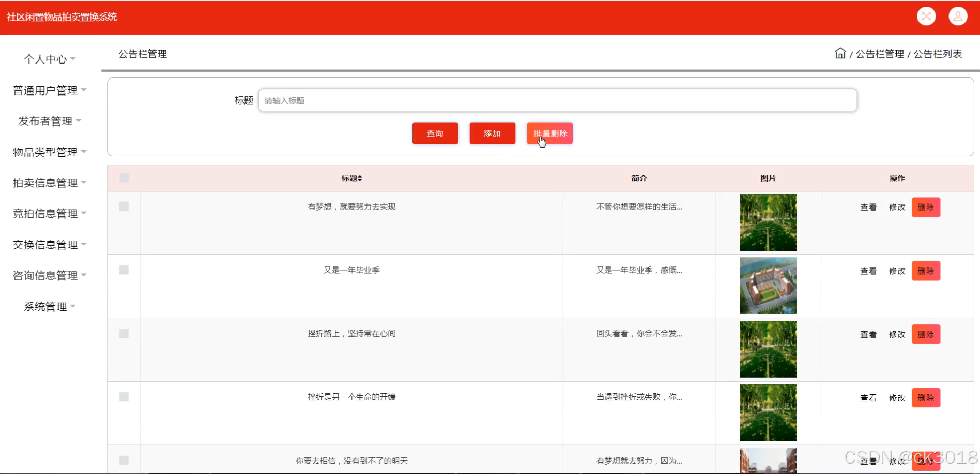Click the 简介 column header
This screenshot has width=980, height=474.
point(639,178)
